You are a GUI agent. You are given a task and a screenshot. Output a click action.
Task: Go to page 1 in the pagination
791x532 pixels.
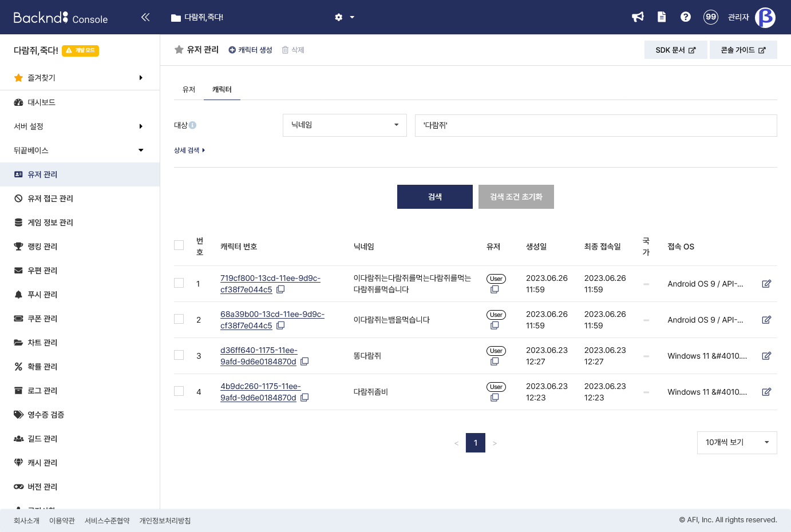[x=476, y=443]
